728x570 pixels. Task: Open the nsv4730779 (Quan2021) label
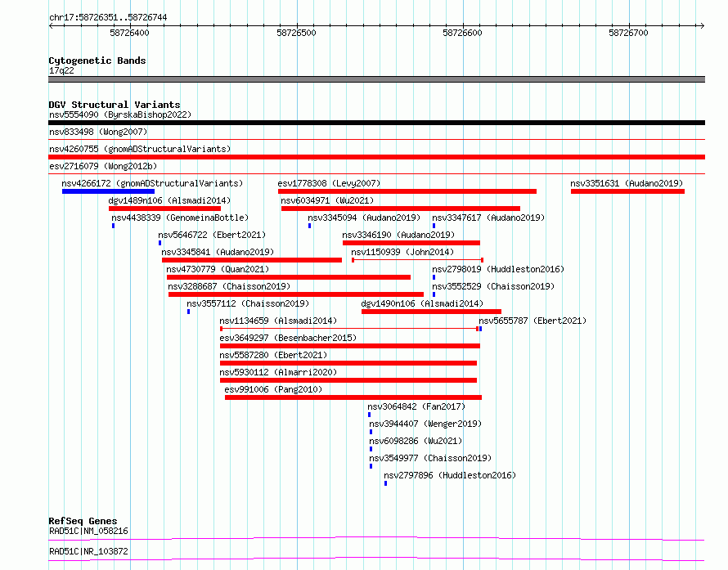tap(218, 269)
